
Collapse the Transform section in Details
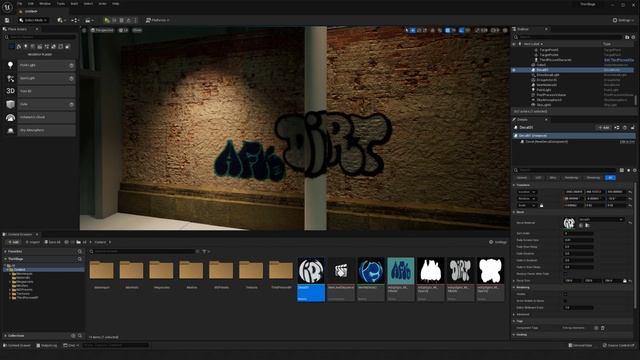click(514, 185)
